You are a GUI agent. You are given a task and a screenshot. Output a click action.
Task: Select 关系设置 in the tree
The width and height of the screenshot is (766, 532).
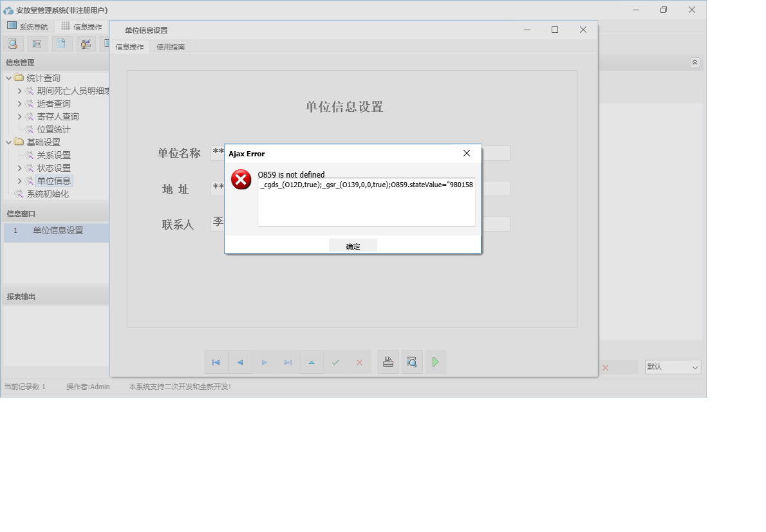[53, 155]
